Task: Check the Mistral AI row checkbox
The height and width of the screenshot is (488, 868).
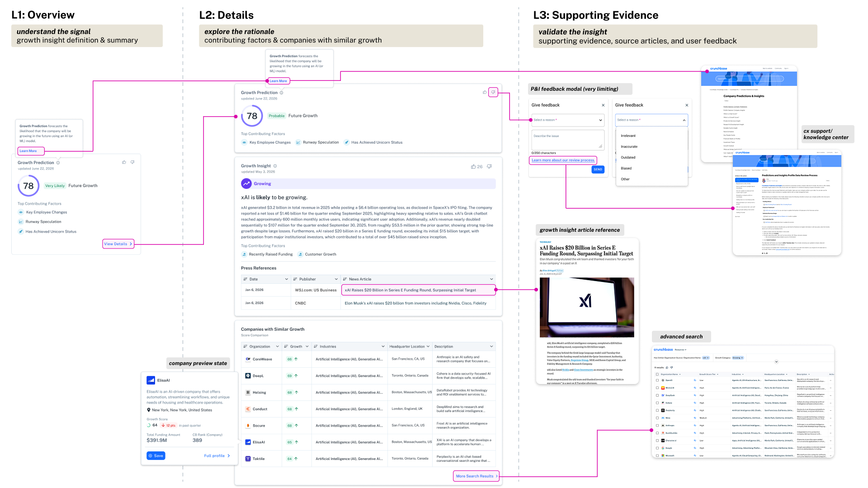Action: point(657,388)
